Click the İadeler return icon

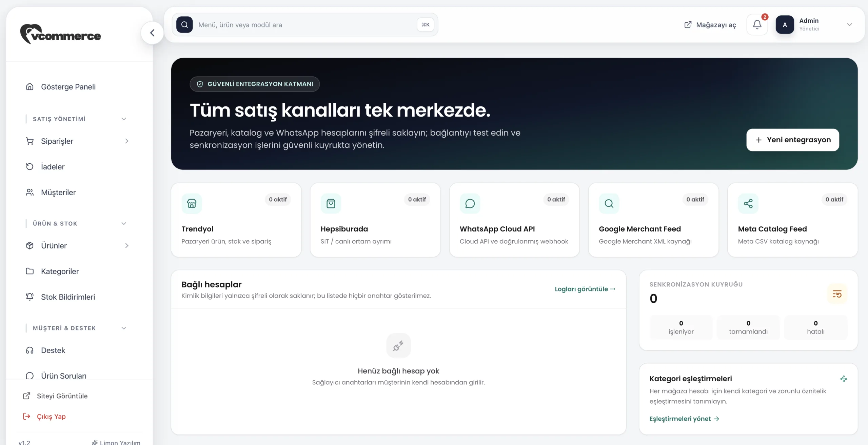coord(30,166)
